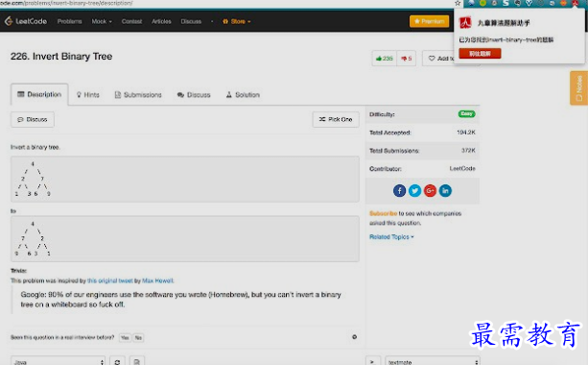Screen dimensions: 588x365
Task: Switch to the Hints tab
Action: (88, 95)
